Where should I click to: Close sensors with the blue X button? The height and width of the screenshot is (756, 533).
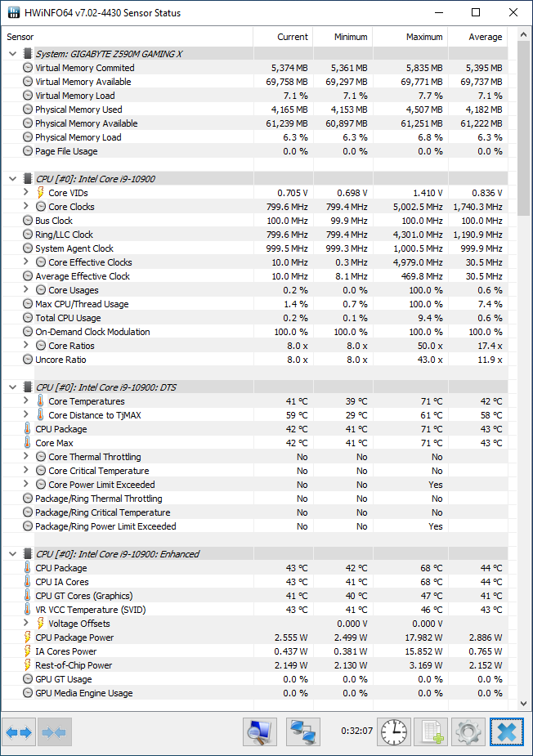[507, 732]
